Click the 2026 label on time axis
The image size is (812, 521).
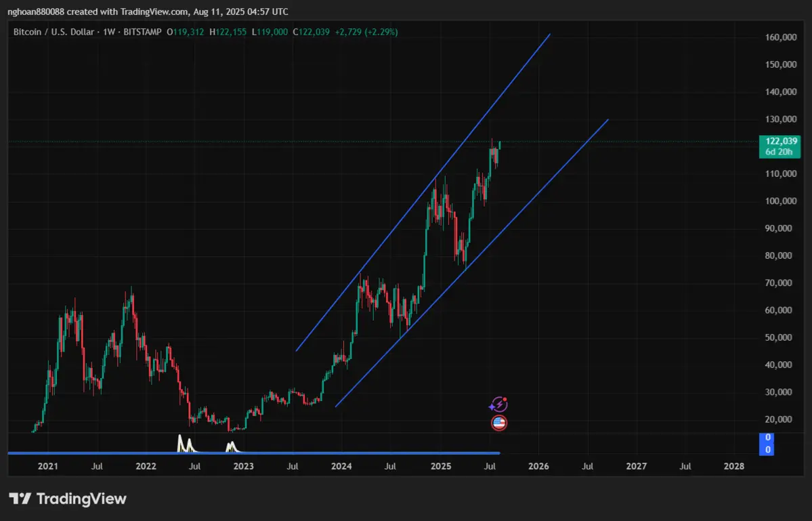point(538,466)
